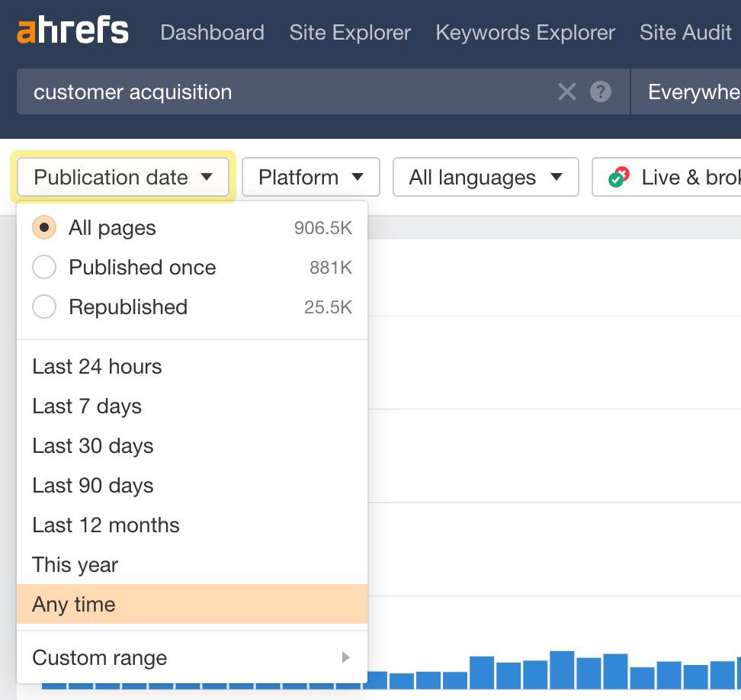Image resolution: width=741 pixels, height=700 pixels.
Task: Select Last 12 months date range
Action: click(x=106, y=525)
